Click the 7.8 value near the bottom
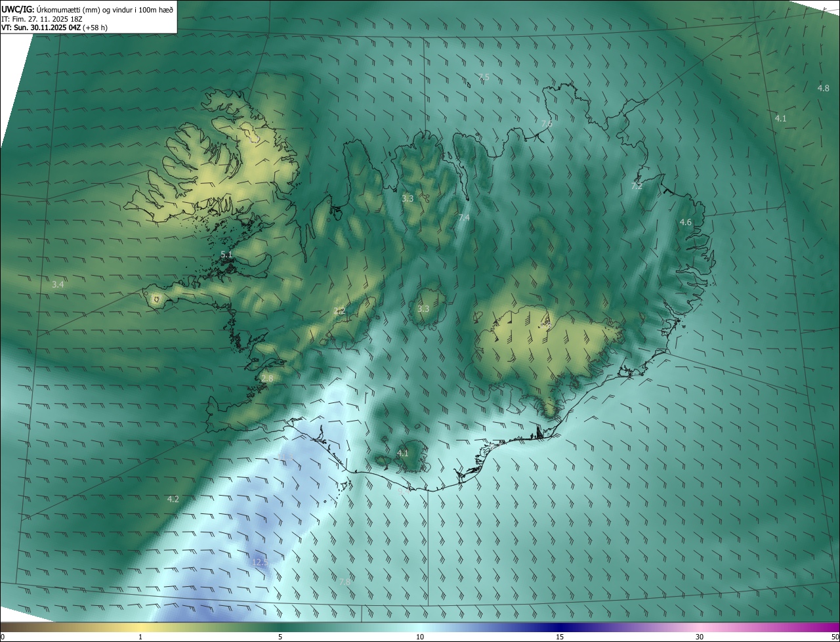The image size is (840, 642). point(345,582)
